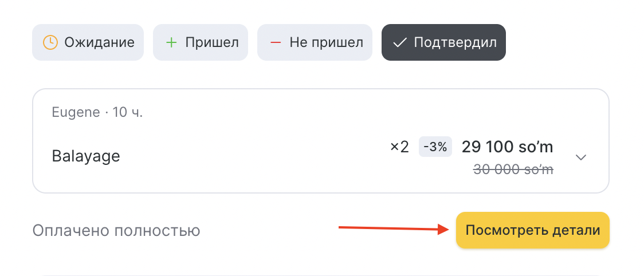Image resolution: width=644 pixels, height=276 pixels.
Task: Click the ×2 quantity indicator
Action: [x=399, y=147]
